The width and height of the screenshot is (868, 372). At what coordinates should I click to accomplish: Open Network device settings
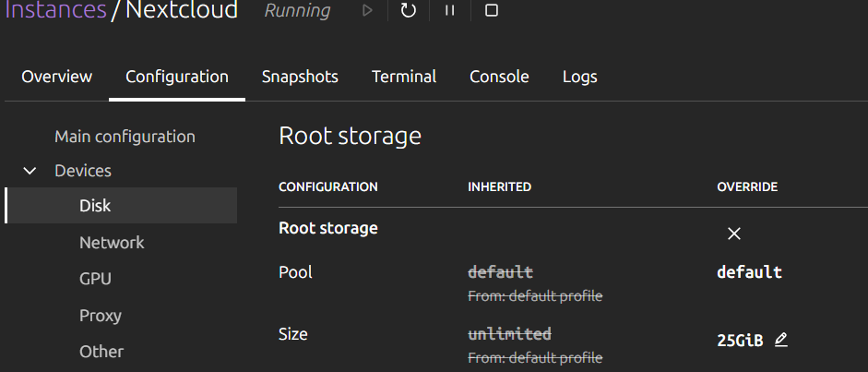(112, 243)
